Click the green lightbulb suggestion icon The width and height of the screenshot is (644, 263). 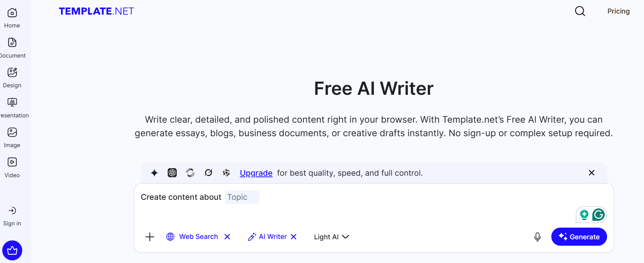click(584, 214)
